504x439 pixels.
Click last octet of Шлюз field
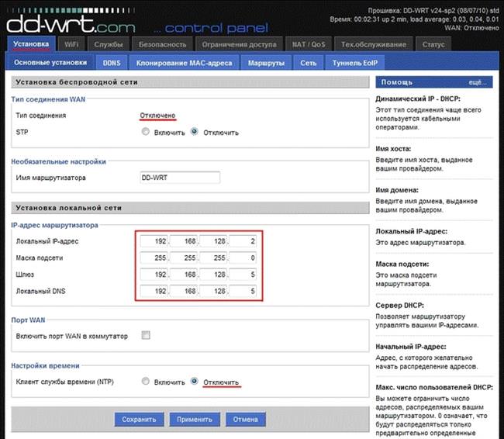pos(243,275)
